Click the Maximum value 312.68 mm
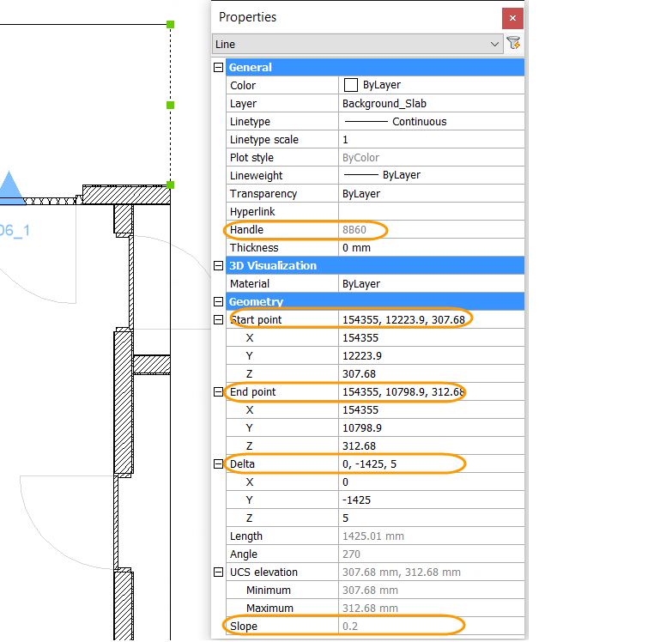This screenshot has height=642, width=672. (370, 609)
